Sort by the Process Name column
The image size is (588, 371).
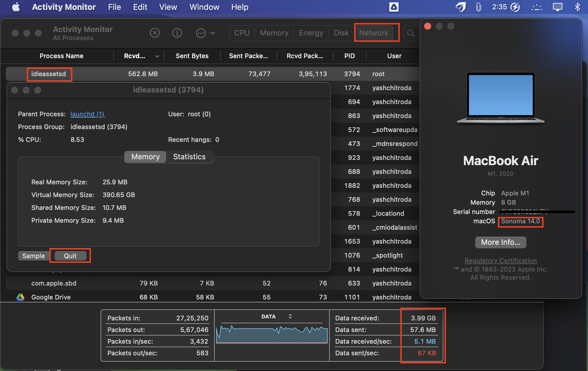61,56
